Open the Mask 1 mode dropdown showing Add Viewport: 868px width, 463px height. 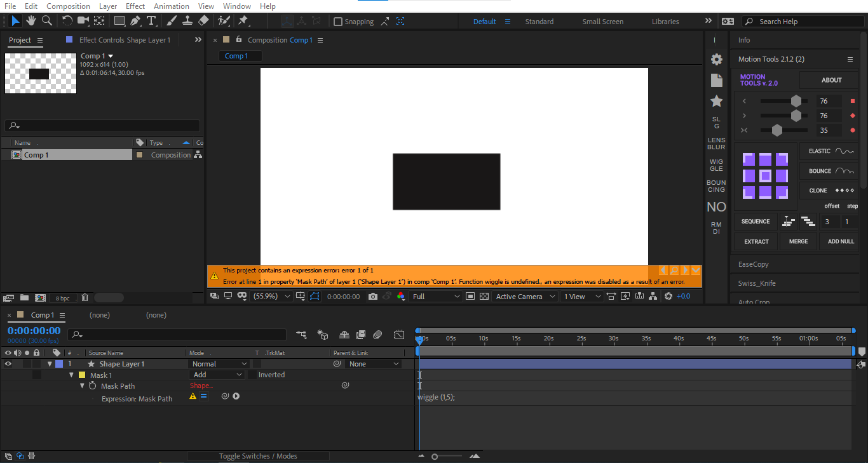coord(217,374)
